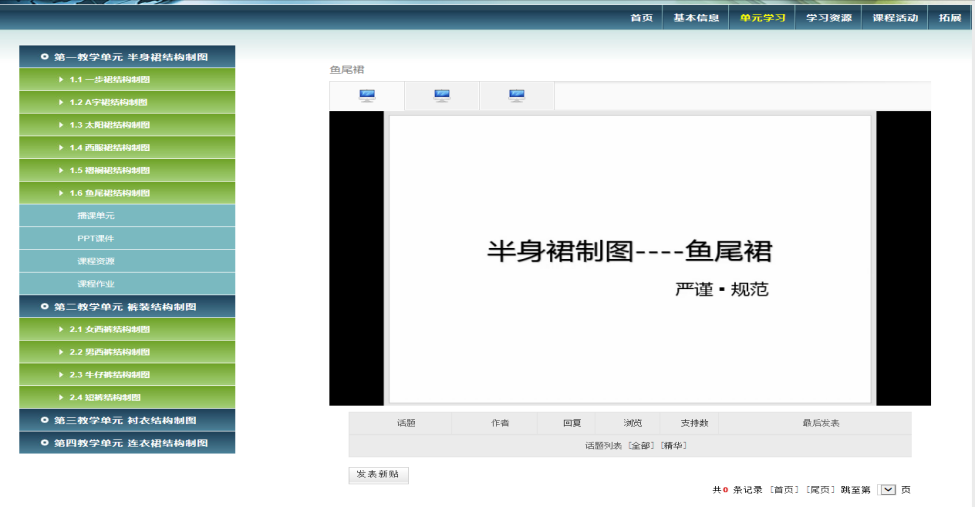
Task: Open PPT课件 under fishtail skirt lesson
Action: 96,239
